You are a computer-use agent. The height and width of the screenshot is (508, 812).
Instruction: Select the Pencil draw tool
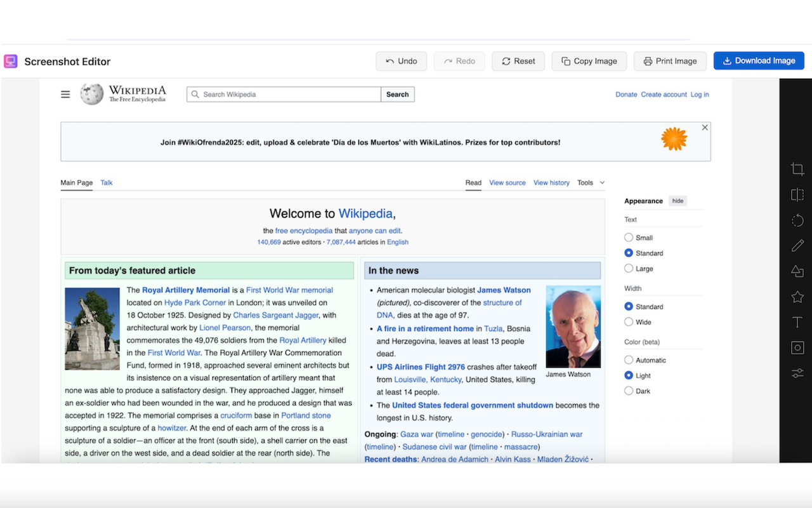coord(797,246)
